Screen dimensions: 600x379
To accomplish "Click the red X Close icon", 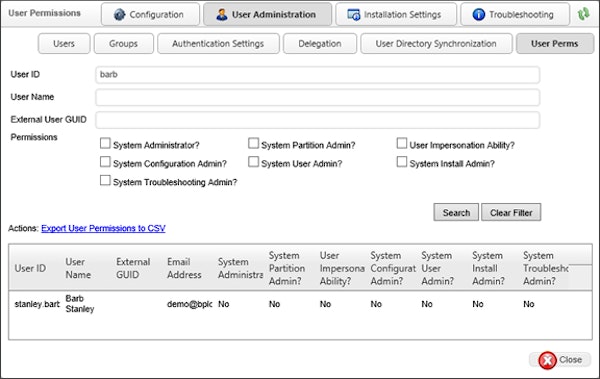I will 548,360.
